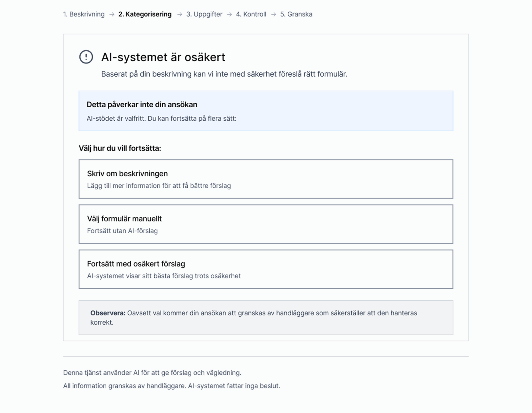Click the "Observera" notice text
This screenshot has height=413, width=532.
pos(253,317)
